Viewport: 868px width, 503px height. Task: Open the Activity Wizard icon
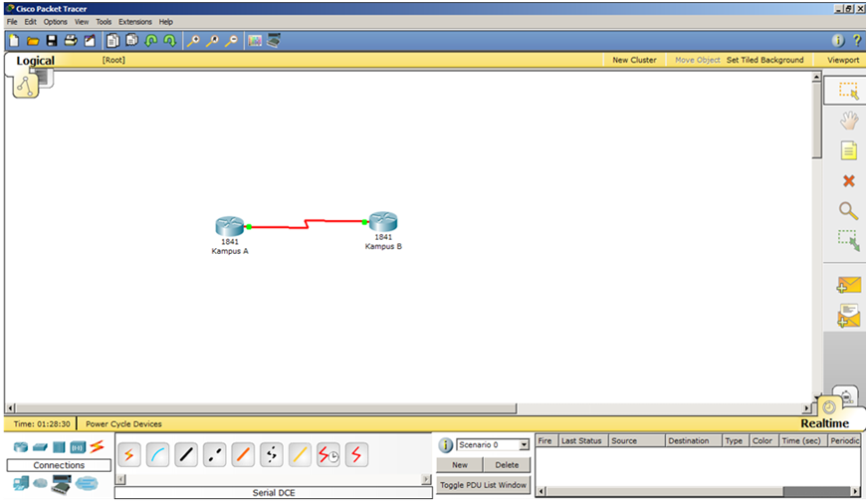coord(90,41)
